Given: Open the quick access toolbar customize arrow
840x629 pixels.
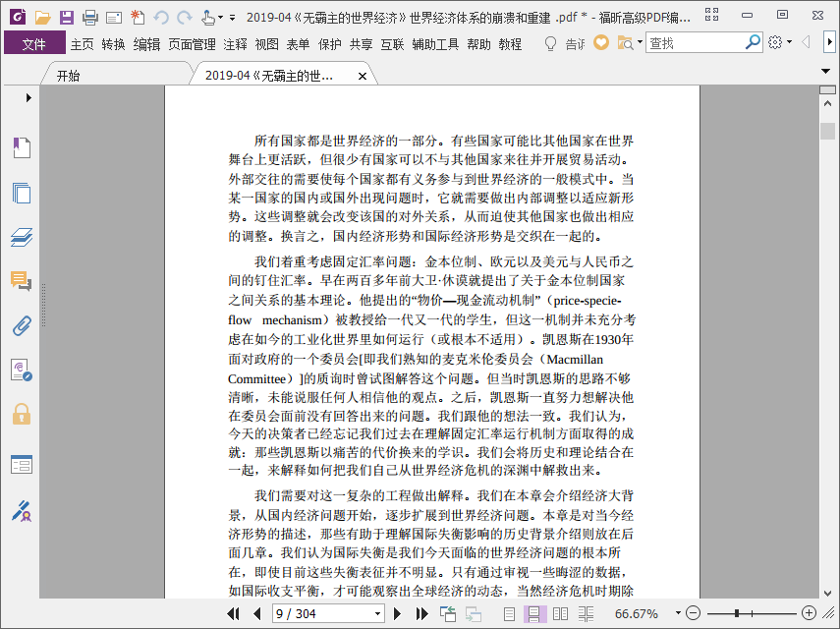Looking at the screenshot, I should (x=232, y=18).
